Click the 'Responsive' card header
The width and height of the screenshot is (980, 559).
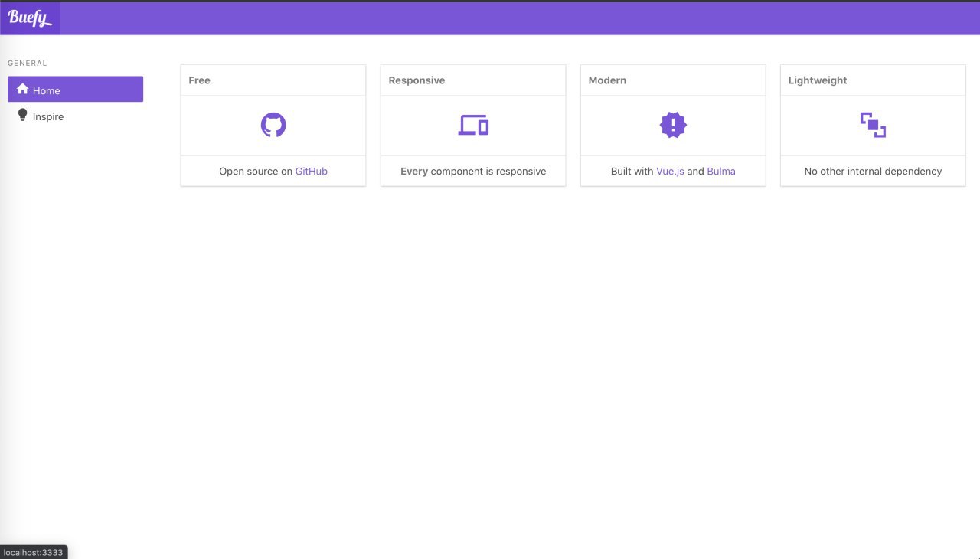pos(473,80)
